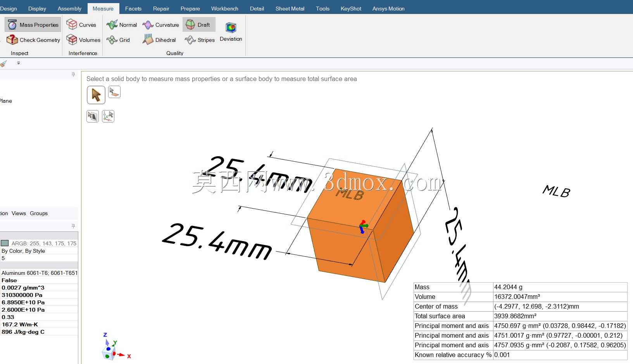Open the Detail ribbon tab
Viewport: 633px width, 364px height.
coord(257,9)
